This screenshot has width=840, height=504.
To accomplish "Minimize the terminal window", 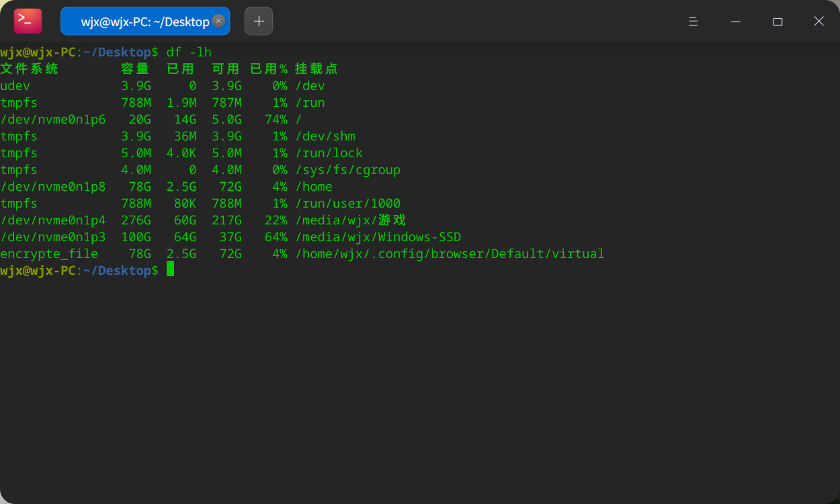I will tap(736, 22).
